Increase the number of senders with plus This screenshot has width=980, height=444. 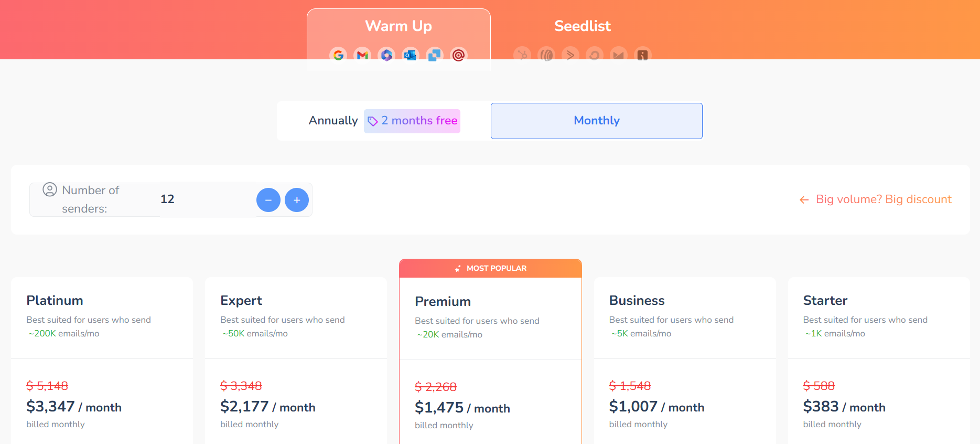tap(297, 200)
